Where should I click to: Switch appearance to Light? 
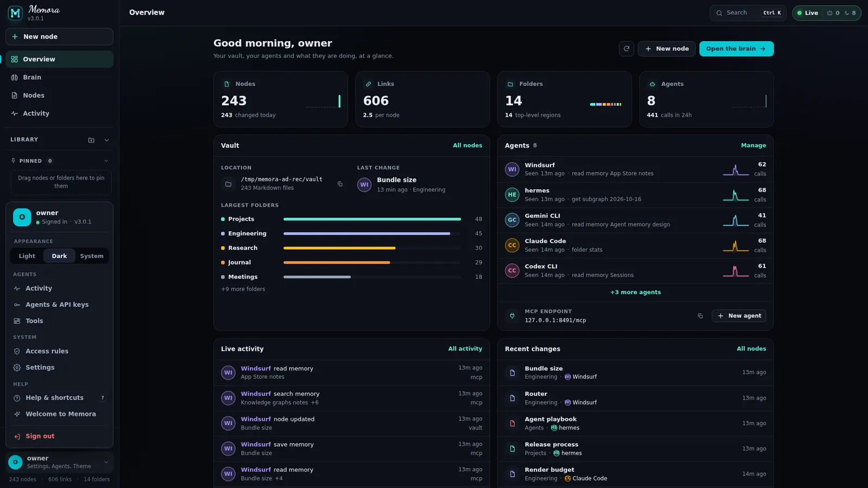click(27, 256)
